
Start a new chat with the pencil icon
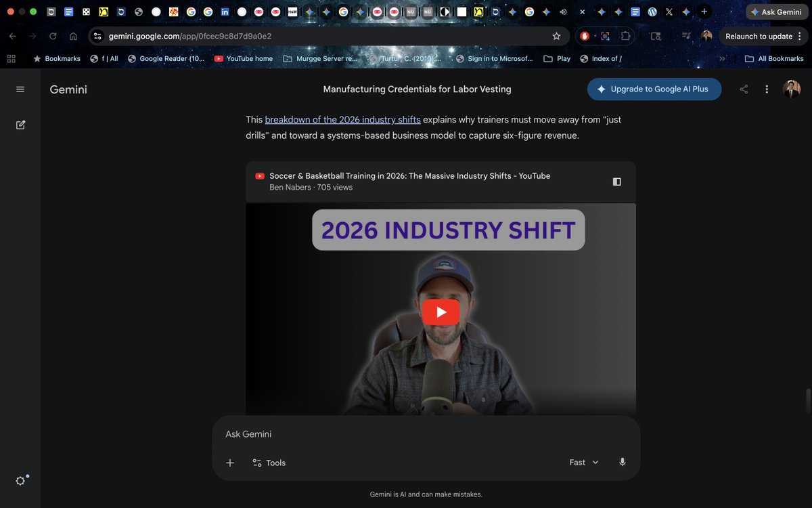coord(20,125)
